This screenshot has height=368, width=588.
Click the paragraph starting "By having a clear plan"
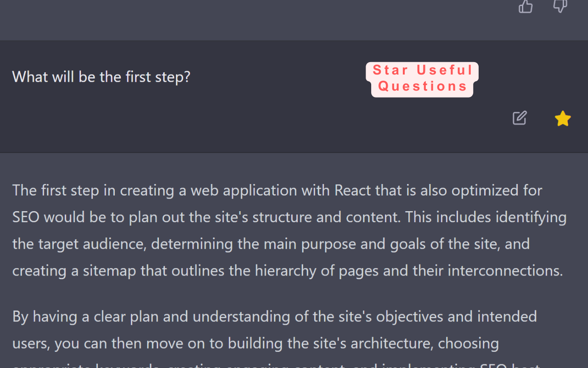point(276,330)
